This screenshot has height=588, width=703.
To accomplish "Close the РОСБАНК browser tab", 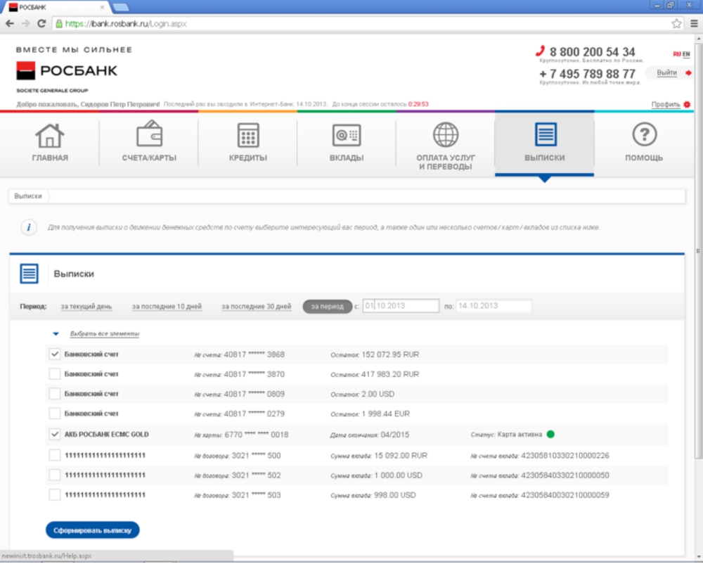I will pos(102,7).
